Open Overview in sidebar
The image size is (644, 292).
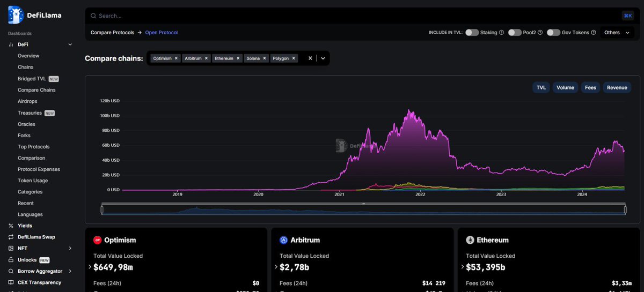pos(28,56)
